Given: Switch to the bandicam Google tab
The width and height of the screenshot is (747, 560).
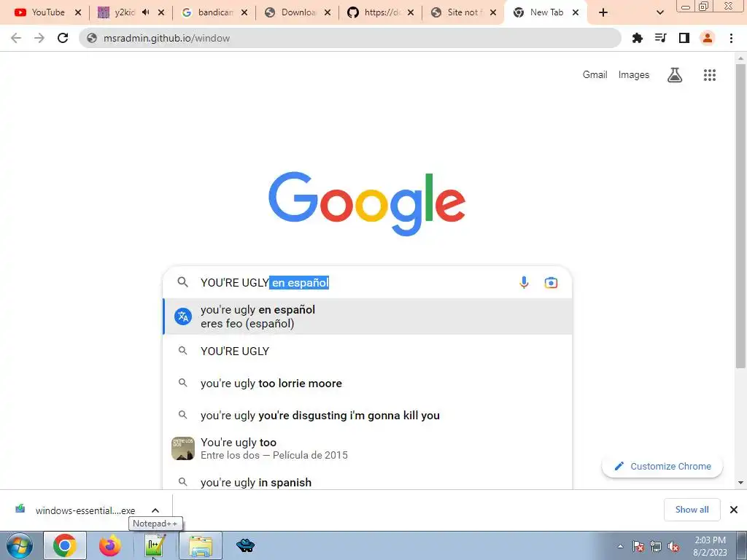Looking at the screenshot, I should click(x=214, y=12).
